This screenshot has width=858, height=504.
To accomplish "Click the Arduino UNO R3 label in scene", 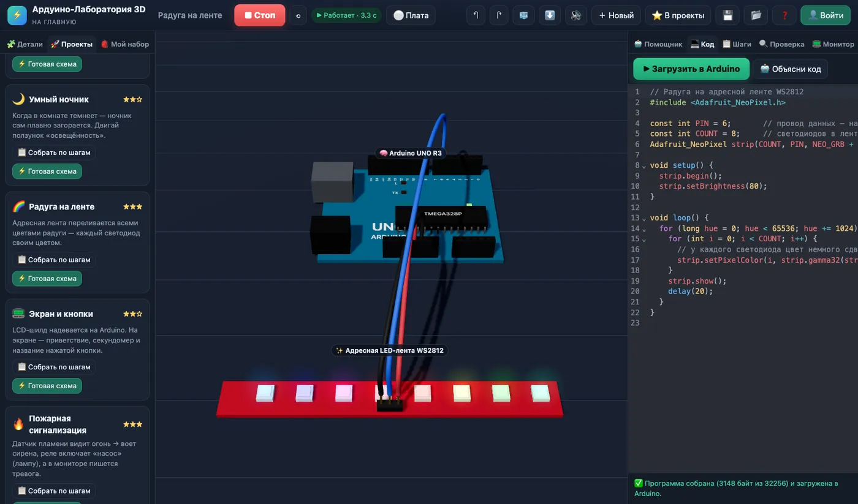I will [x=411, y=153].
